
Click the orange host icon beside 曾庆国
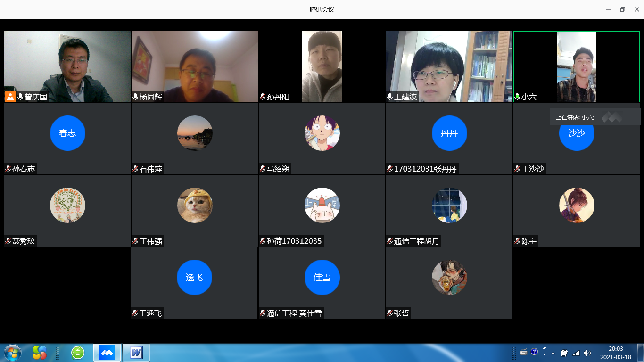[x=10, y=97]
